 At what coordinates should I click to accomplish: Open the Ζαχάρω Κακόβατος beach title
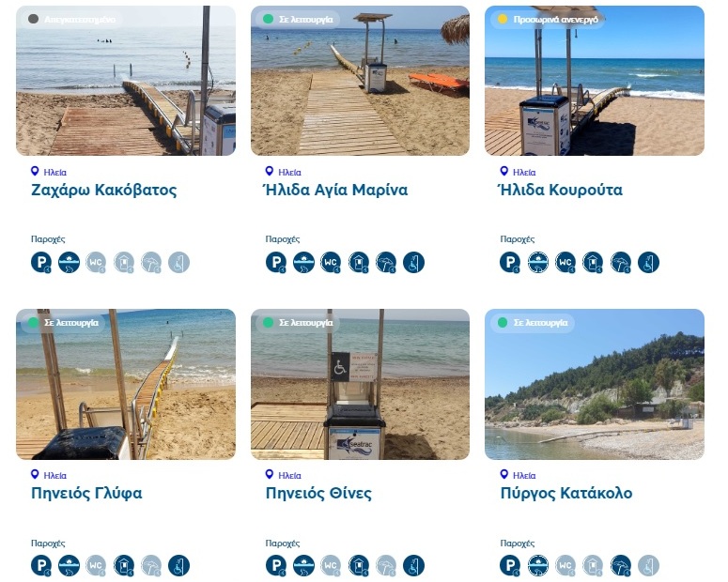coord(104,190)
